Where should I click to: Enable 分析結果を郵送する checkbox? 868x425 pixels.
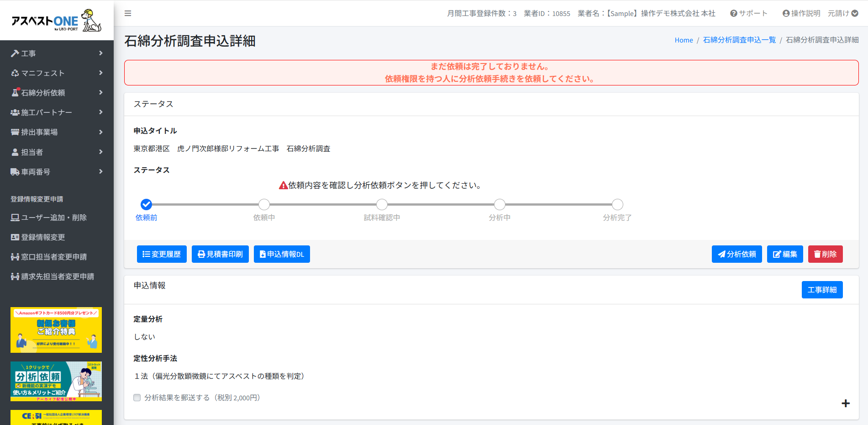[x=137, y=398]
